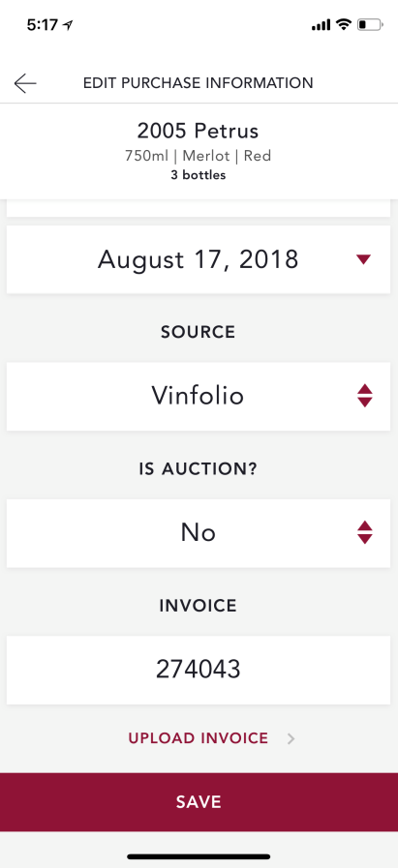Screen dimensions: 398x868
Task: Tap the 3 bottles label
Action: [198, 175]
